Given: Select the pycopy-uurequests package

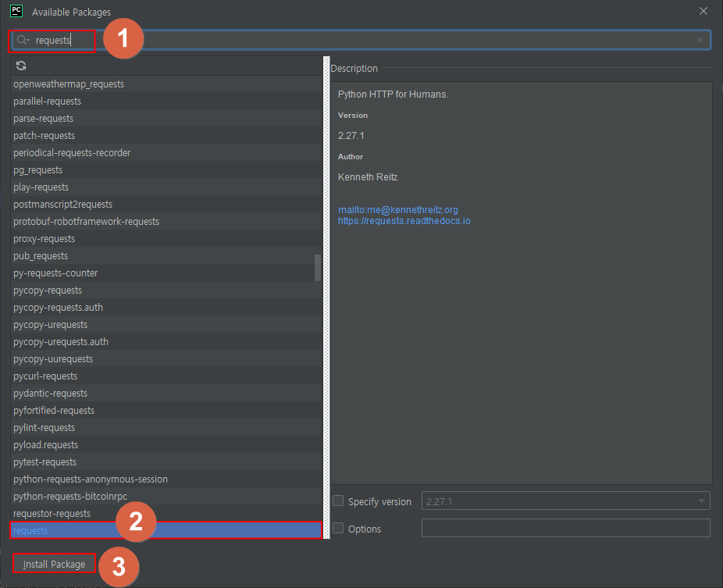Looking at the screenshot, I should pyautogui.click(x=166, y=358).
